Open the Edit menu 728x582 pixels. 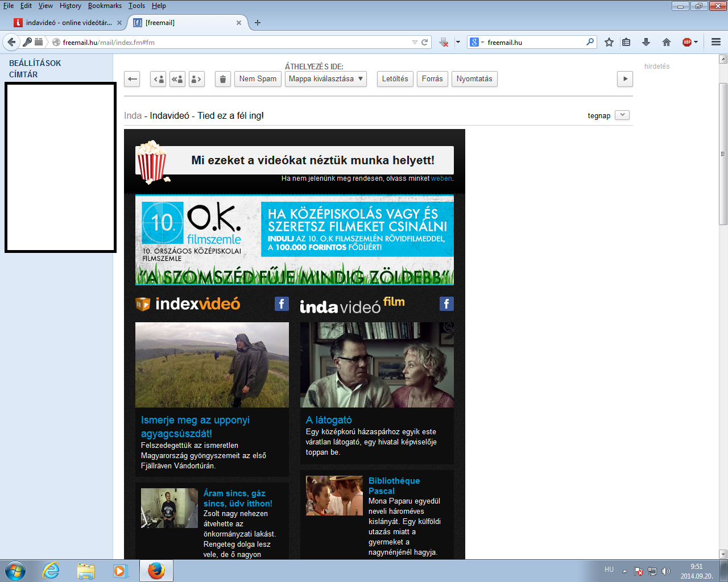(x=26, y=6)
